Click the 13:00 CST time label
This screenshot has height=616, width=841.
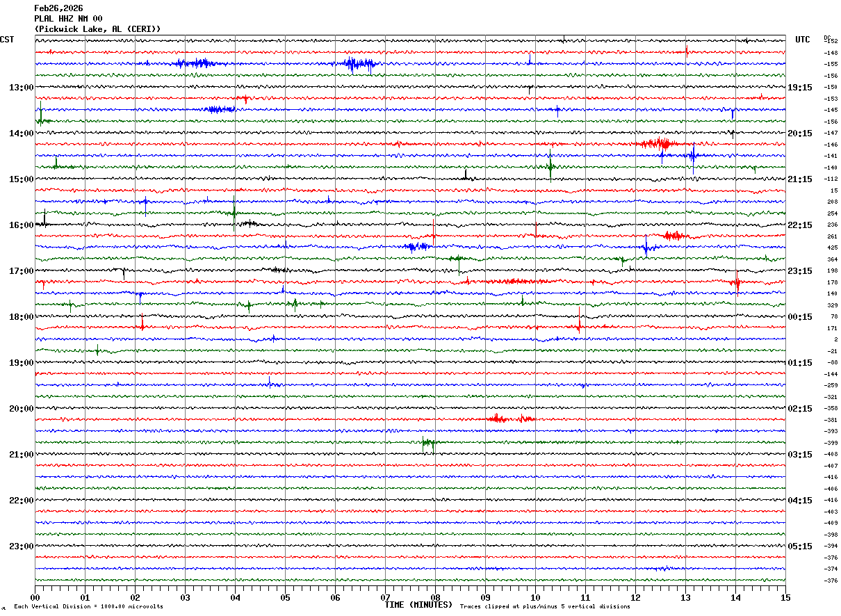click(21, 88)
